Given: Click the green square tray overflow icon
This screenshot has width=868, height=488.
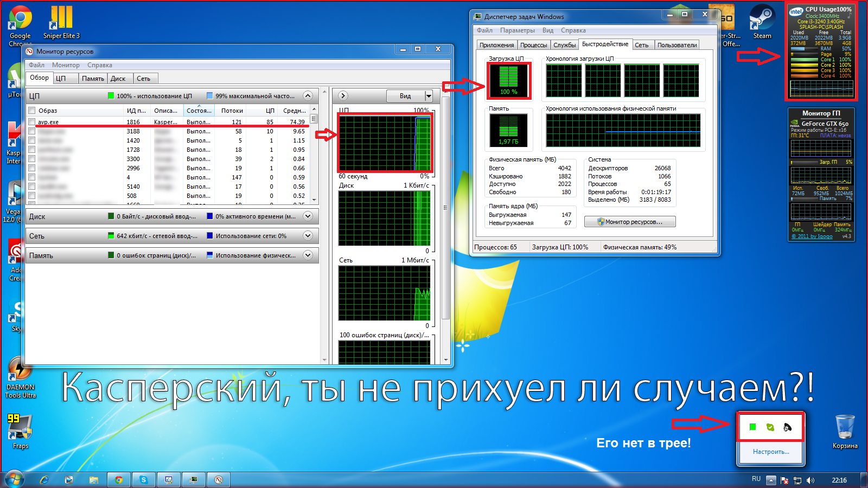Looking at the screenshot, I should tap(752, 427).
